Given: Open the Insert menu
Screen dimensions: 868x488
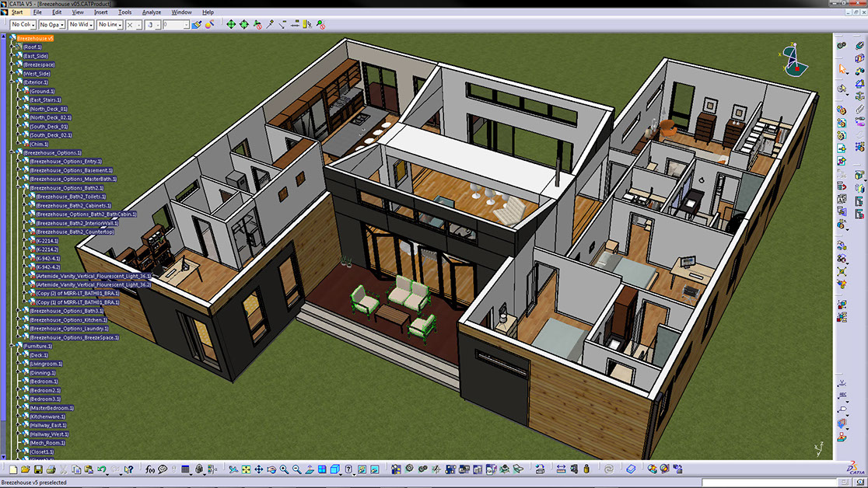Looking at the screenshot, I should 101,12.
